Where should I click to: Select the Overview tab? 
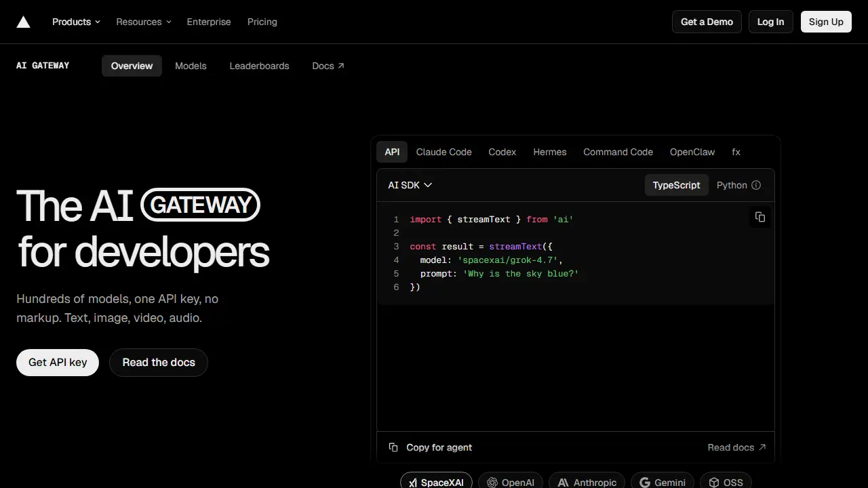(x=132, y=66)
